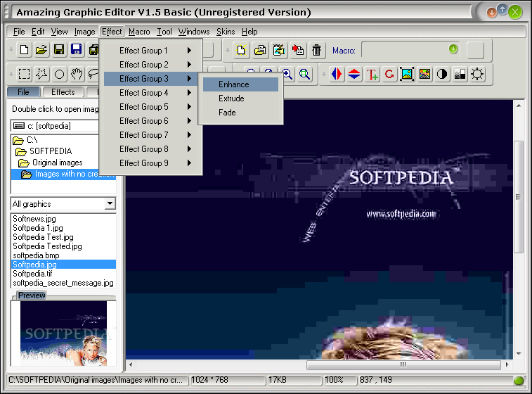Open the All graphics filter dropdown
The image size is (532, 394).
coord(110,204)
